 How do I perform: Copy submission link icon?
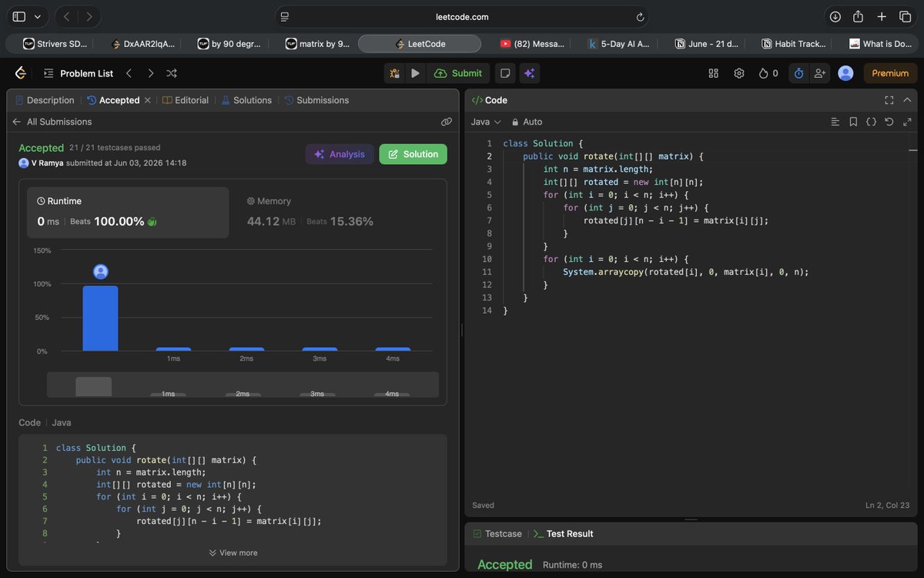coord(446,122)
